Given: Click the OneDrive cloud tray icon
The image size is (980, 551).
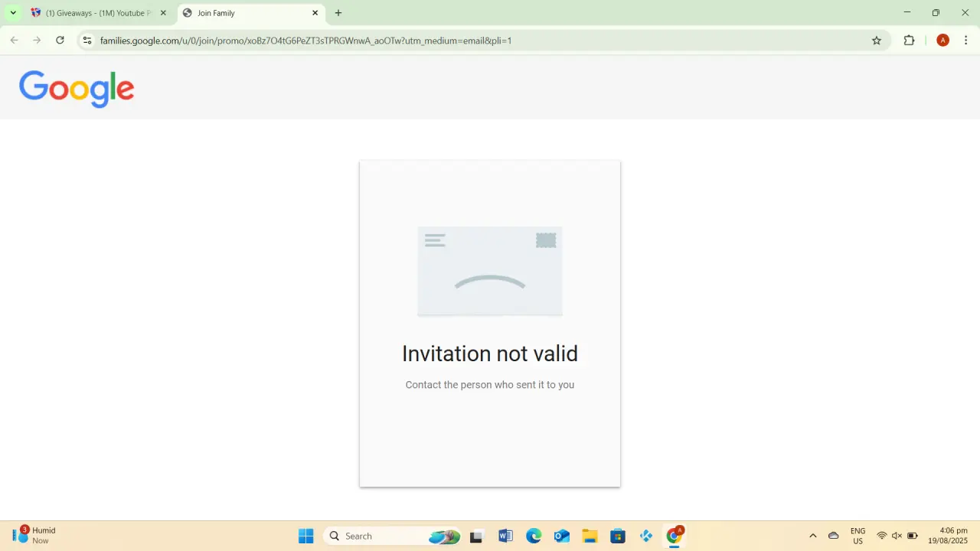Looking at the screenshot, I should tap(834, 536).
